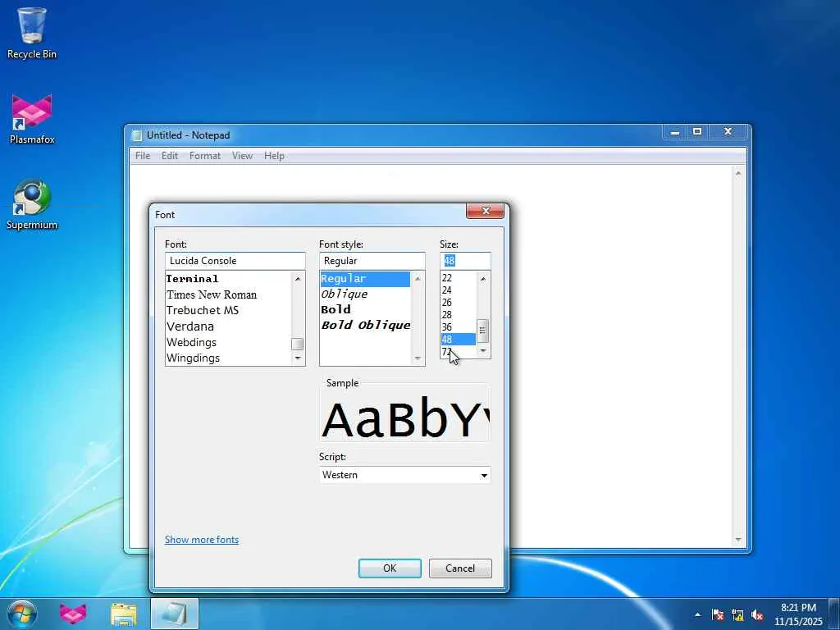The image size is (840, 630).
Task: Open File Explorer from the taskbar
Action: tap(124, 614)
